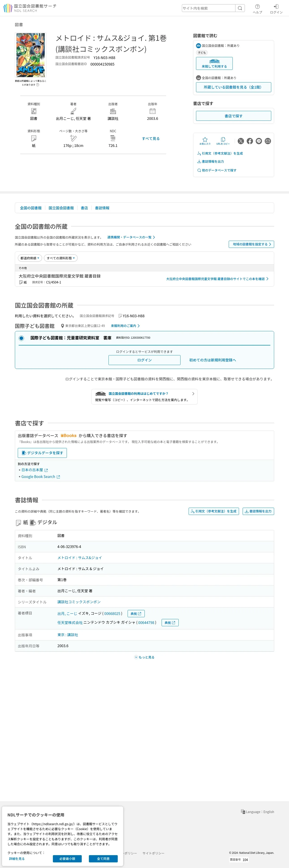Open 連携機関・データベースの一覧 link
This screenshot has height=868, width=289.
[131, 237]
